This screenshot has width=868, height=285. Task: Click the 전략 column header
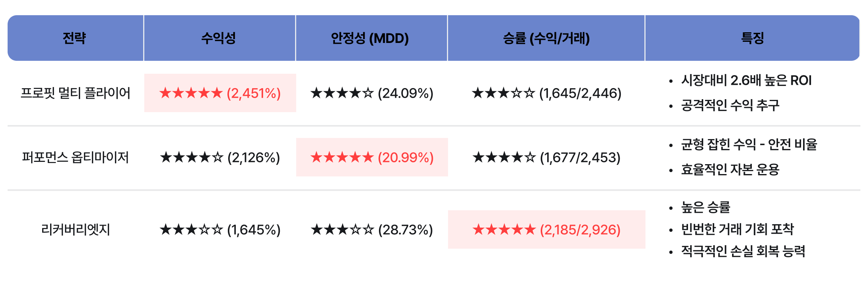point(74,38)
